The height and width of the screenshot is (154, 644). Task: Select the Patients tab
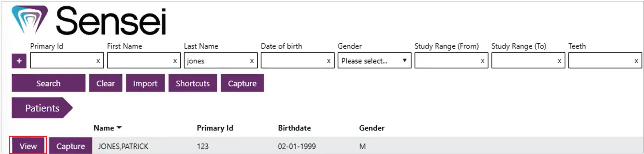[x=42, y=108]
